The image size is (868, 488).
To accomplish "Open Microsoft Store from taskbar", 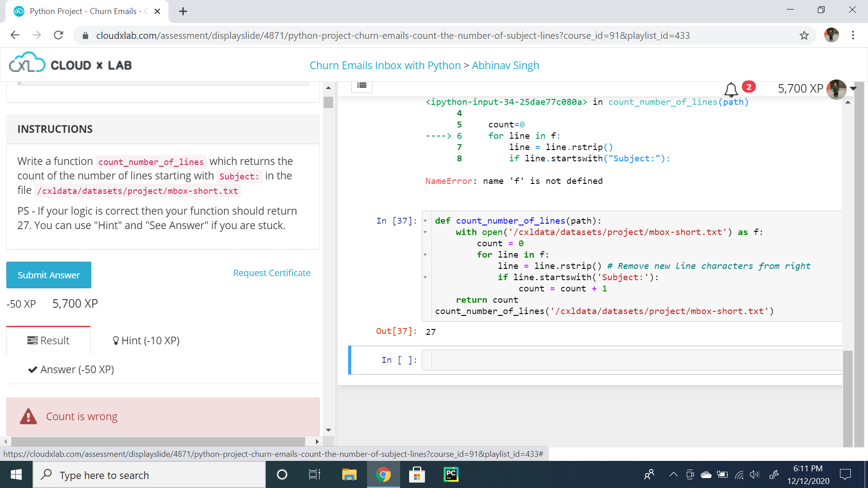I will tap(417, 474).
